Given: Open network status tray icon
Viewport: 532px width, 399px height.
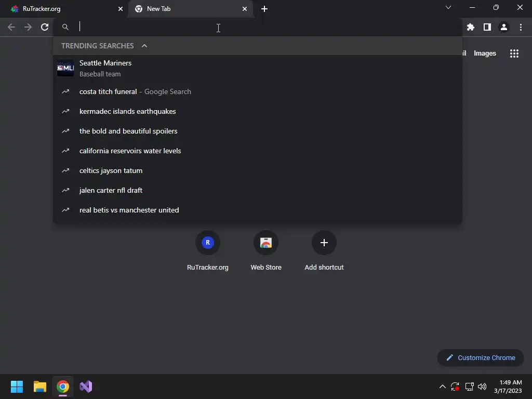Looking at the screenshot, I should point(469,387).
